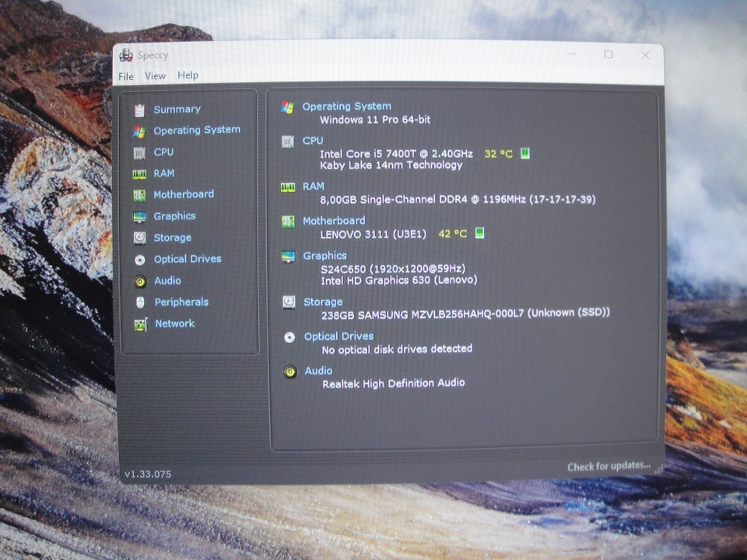Image resolution: width=747 pixels, height=560 pixels.
Task: Click the CPU icon in summary pane
Action: (x=288, y=142)
